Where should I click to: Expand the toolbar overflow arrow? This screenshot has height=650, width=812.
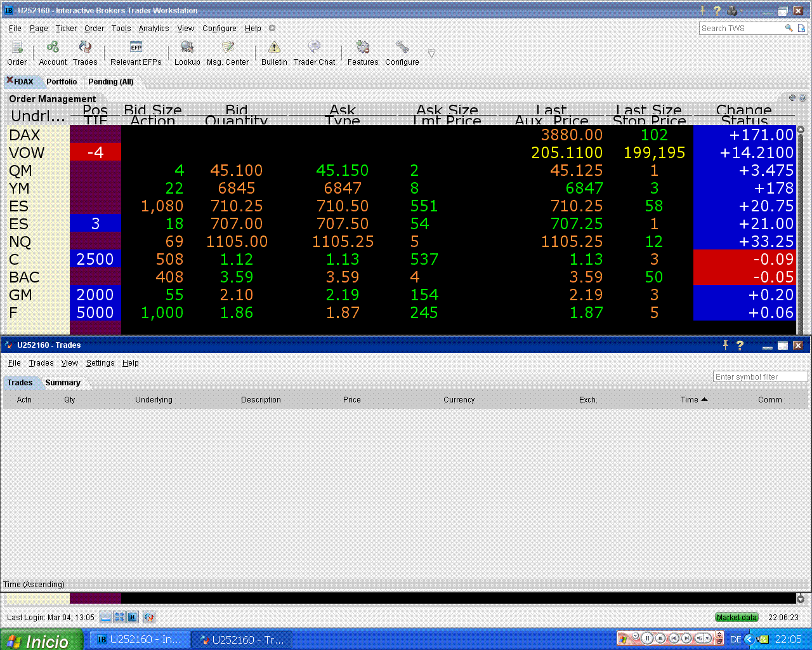[431, 54]
